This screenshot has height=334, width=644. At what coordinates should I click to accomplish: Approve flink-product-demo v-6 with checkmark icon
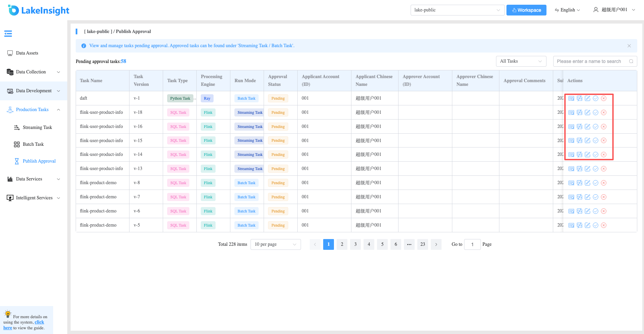[596, 211]
